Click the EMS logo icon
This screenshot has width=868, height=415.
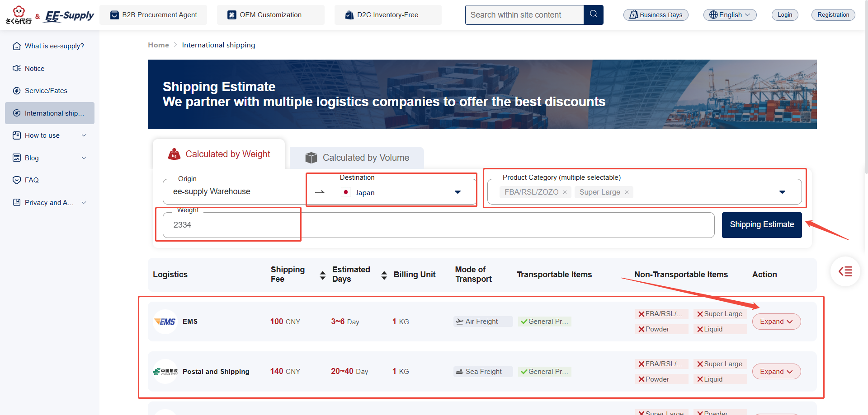tap(165, 322)
